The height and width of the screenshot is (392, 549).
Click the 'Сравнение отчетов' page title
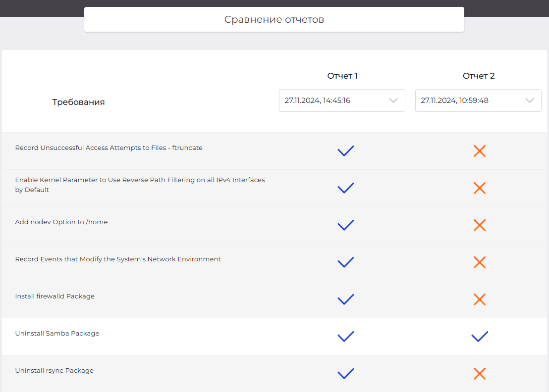[x=274, y=19]
